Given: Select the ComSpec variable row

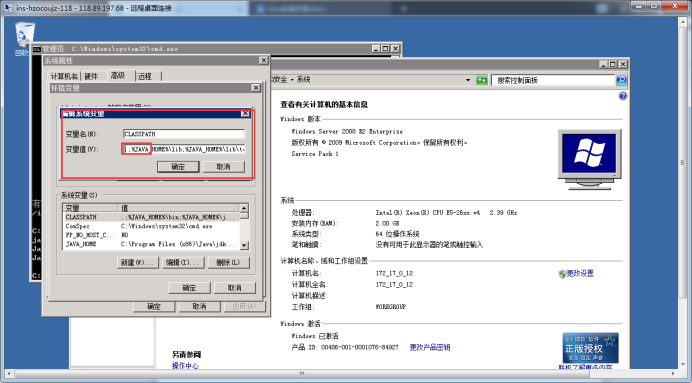Looking at the screenshot, I should 151,226.
